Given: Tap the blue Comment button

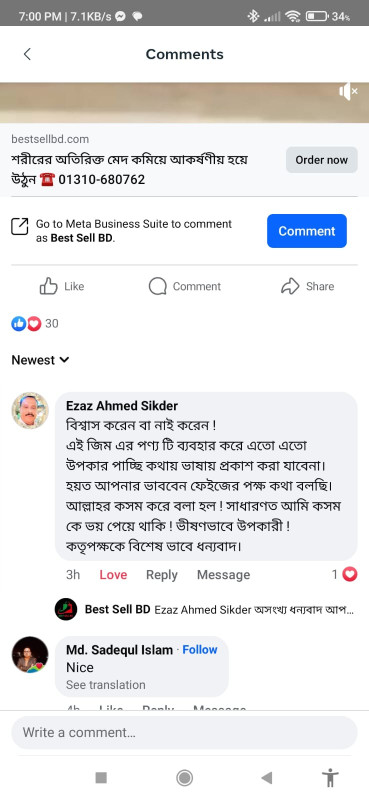Looking at the screenshot, I should point(307,231).
